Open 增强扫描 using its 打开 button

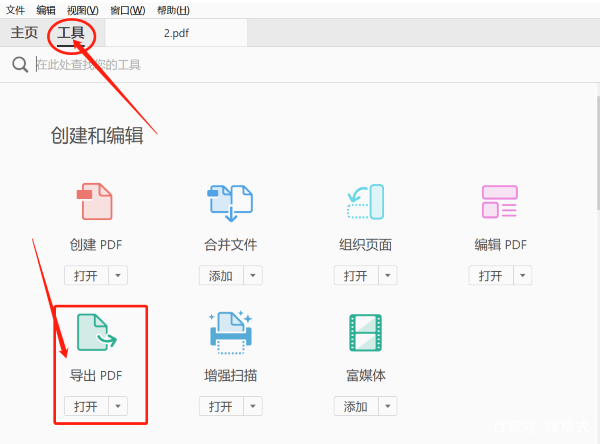221,406
